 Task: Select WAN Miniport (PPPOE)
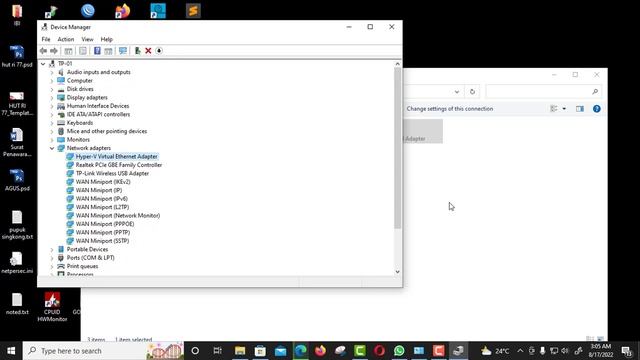click(105, 224)
